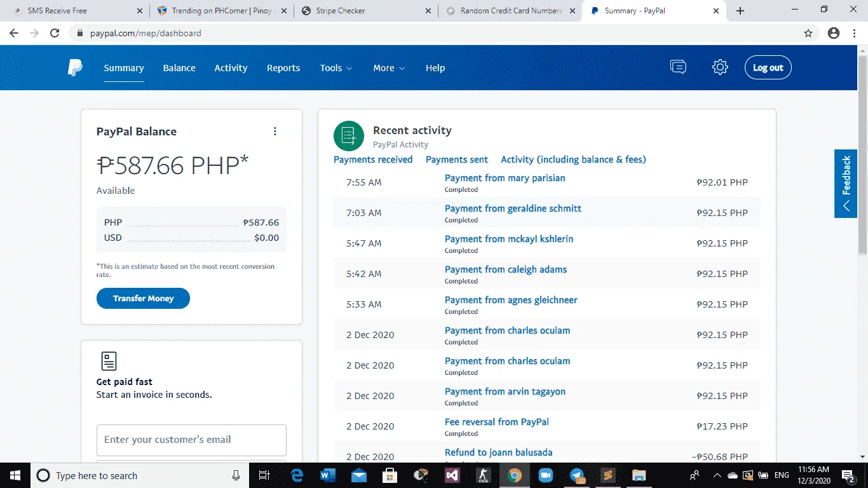The width and height of the screenshot is (868, 488).
Task: Open Chrome's three-dot menu
Action: pos(855,33)
